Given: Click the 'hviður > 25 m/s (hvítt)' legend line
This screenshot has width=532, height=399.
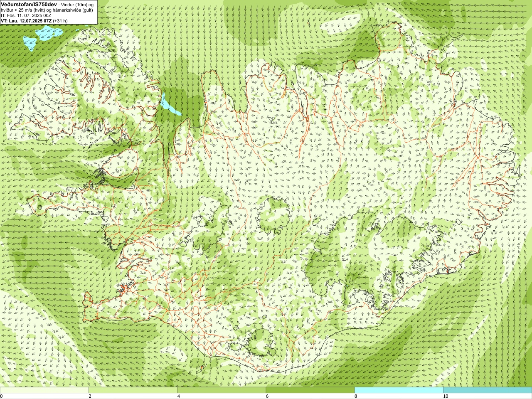Looking at the screenshot, I should pyautogui.click(x=22, y=10).
